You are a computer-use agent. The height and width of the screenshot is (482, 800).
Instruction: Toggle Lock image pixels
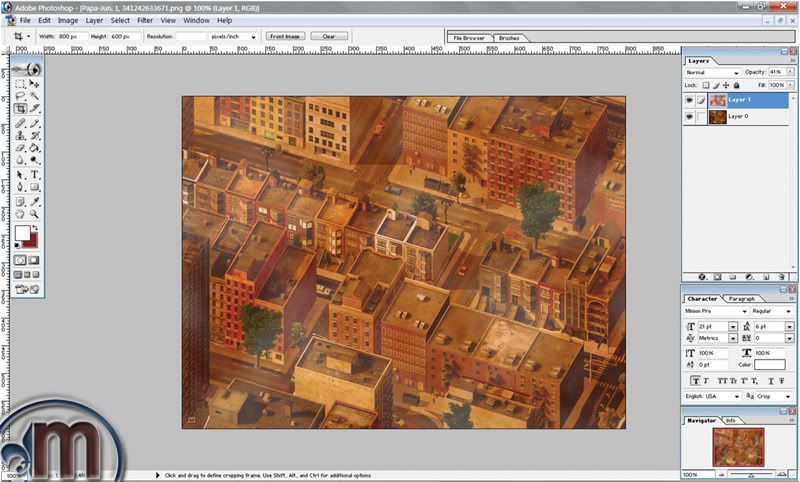pyautogui.click(x=716, y=86)
